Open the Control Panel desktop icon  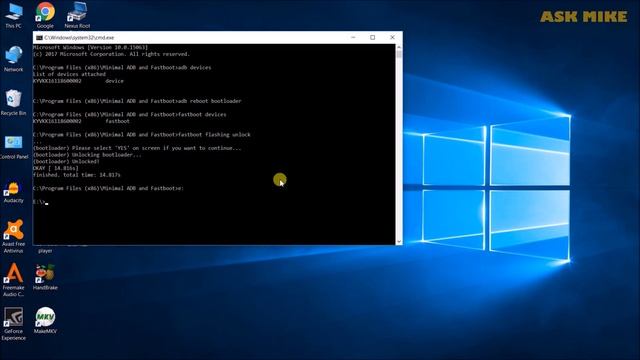coord(13,147)
